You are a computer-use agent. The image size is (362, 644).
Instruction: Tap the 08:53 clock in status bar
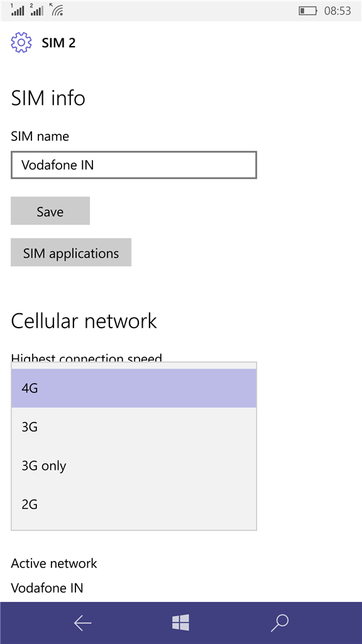tap(337, 11)
